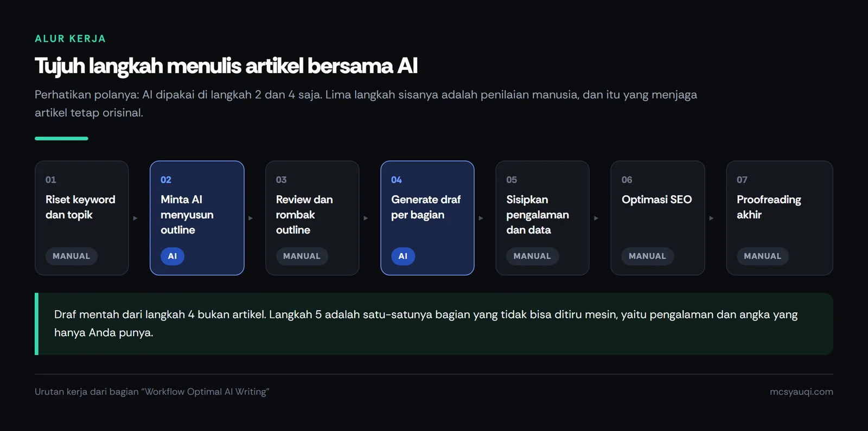Select step card 'Generate draf per bagian'

[x=427, y=218]
